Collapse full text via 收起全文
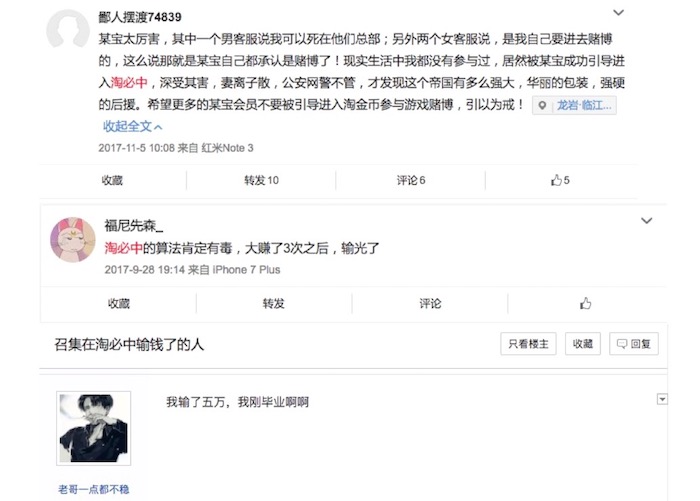Screen dimensions: 700x501 (x=133, y=127)
